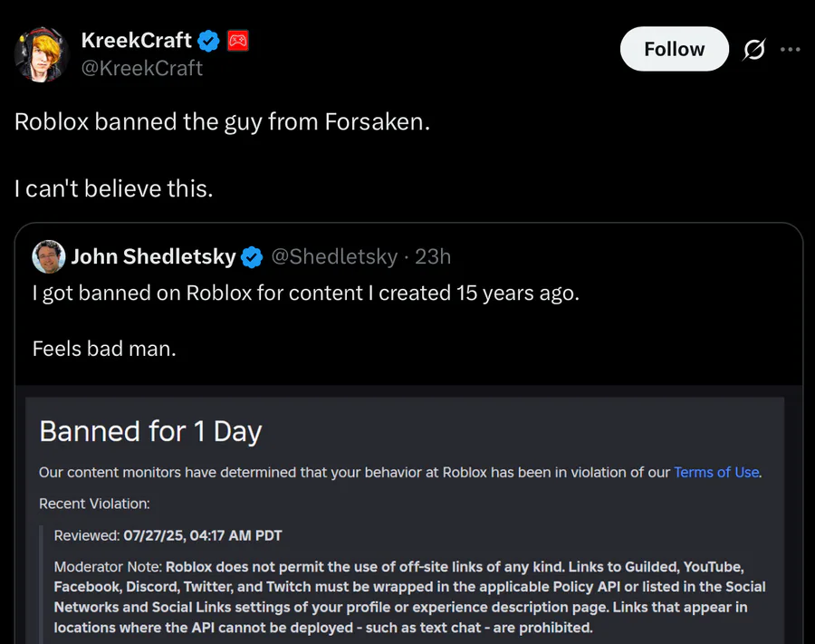Viewport: 815px width, 644px height.
Task: Open the @Shedletsky handle
Action: point(334,256)
